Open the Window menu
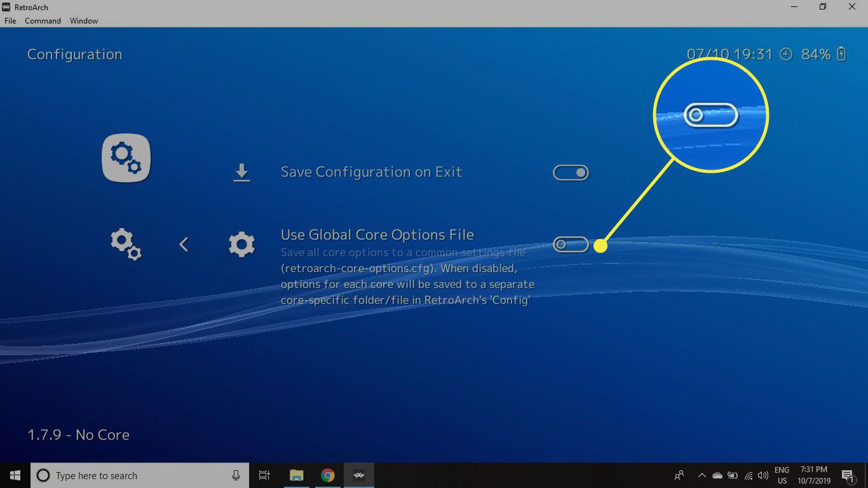The height and width of the screenshot is (488, 868). (84, 21)
